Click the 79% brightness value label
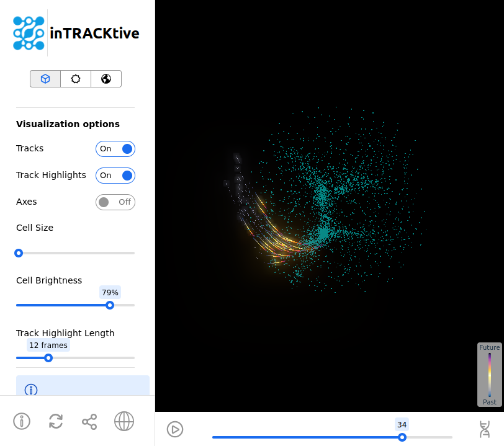This screenshot has width=504, height=446. 110,292
